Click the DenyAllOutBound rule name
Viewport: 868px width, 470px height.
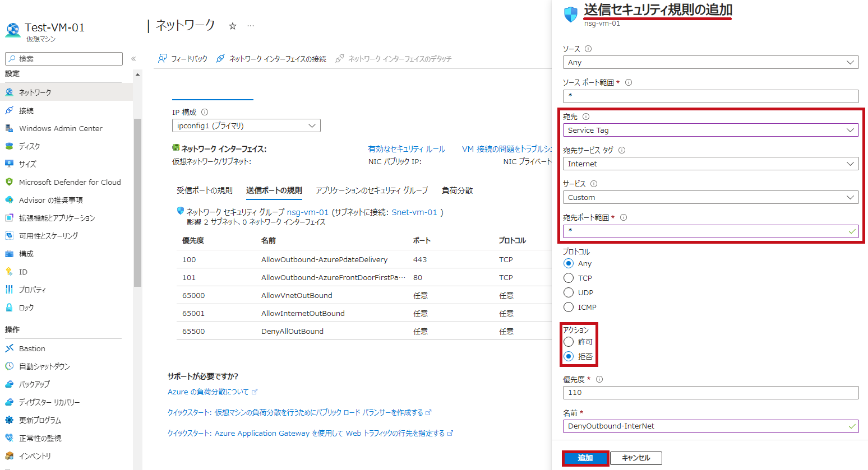point(292,331)
